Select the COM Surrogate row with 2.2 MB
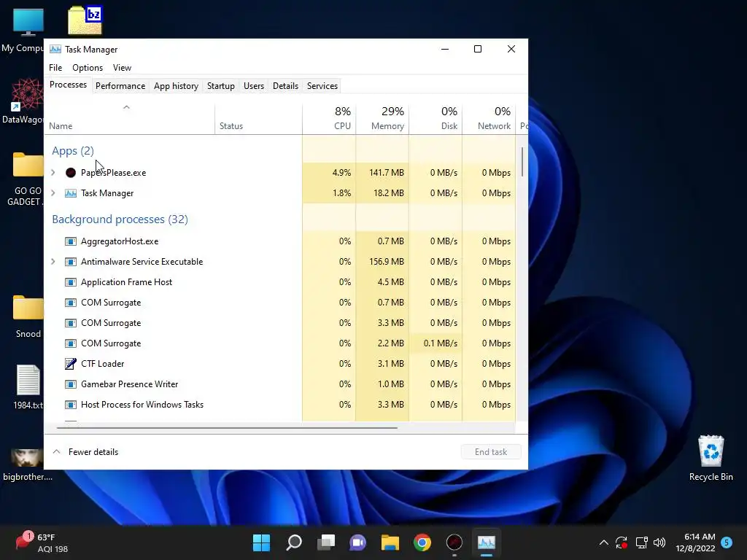 pyautogui.click(x=279, y=343)
